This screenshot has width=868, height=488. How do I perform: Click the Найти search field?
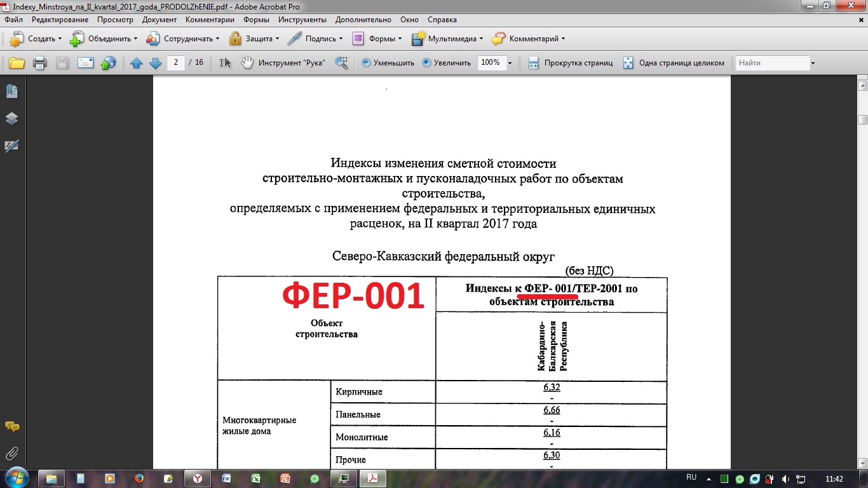pyautogui.click(x=773, y=63)
